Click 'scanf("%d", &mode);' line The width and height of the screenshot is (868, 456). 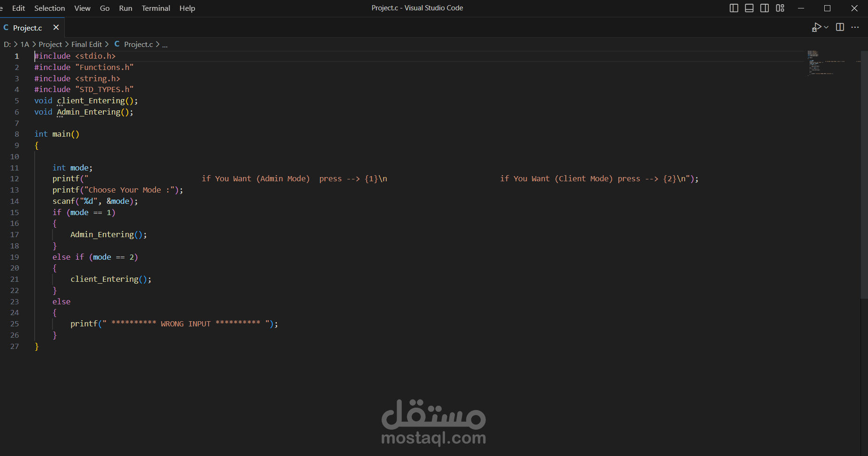95,201
